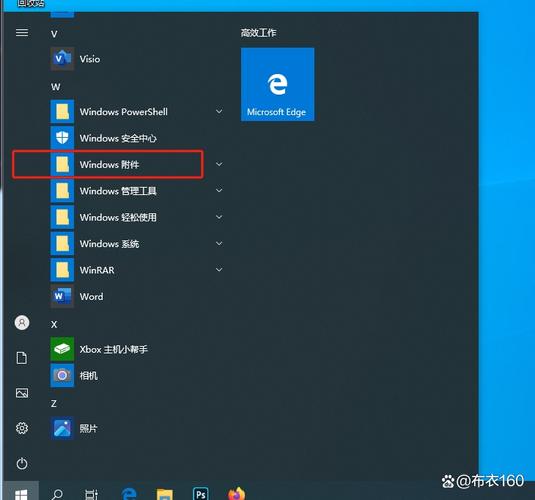Open Xbox 主机小帮手 icon
Screen dimensions: 535x500
[x=62, y=349]
